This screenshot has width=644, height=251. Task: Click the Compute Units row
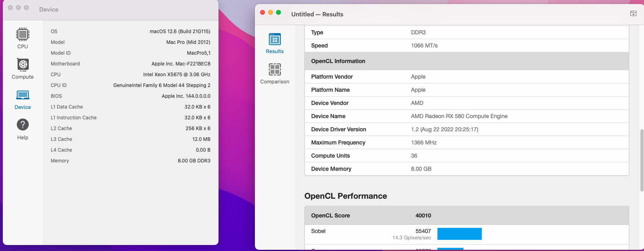tap(467, 156)
